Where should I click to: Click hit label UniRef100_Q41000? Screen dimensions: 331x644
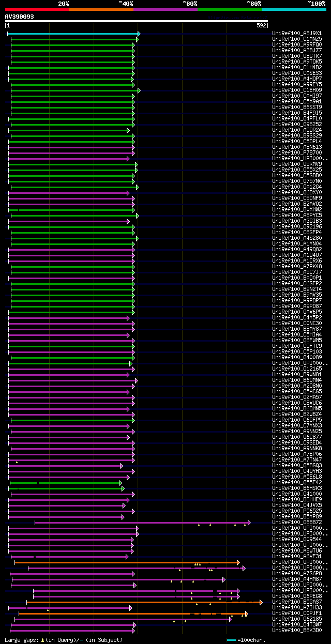[297, 494]
